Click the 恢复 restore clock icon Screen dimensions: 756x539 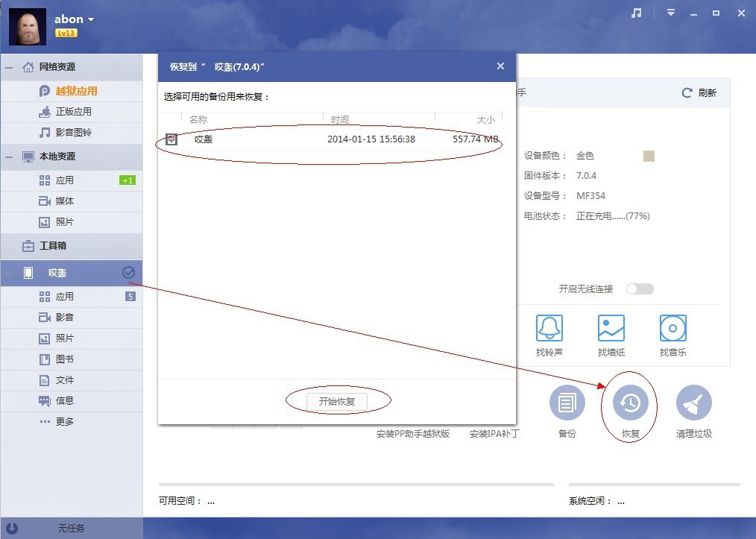click(630, 403)
